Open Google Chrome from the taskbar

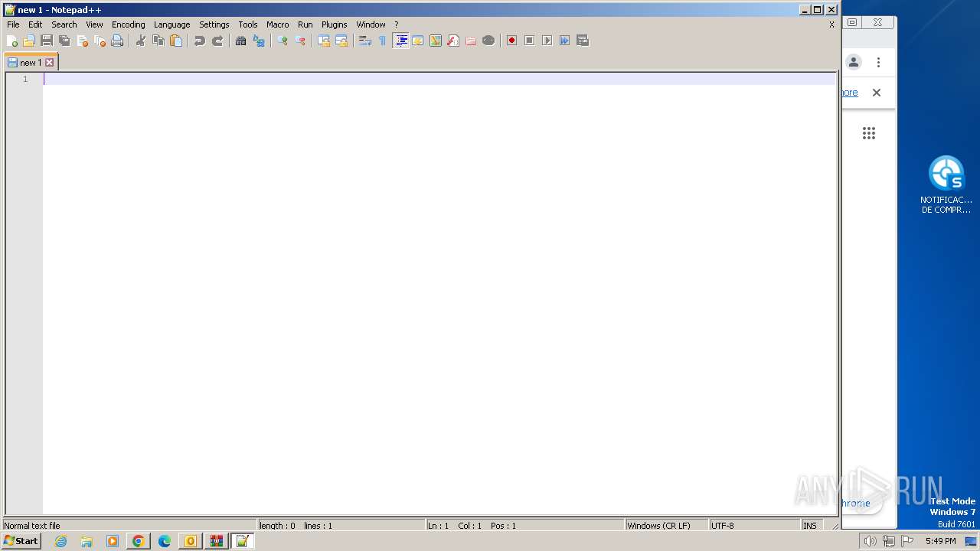pyautogui.click(x=139, y=541)
